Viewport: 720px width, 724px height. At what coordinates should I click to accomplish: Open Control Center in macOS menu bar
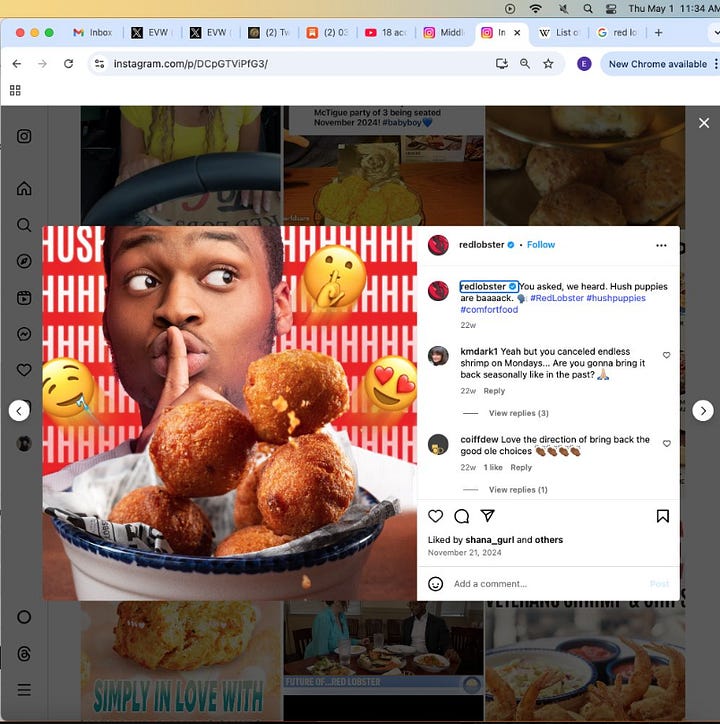point(611,8)
